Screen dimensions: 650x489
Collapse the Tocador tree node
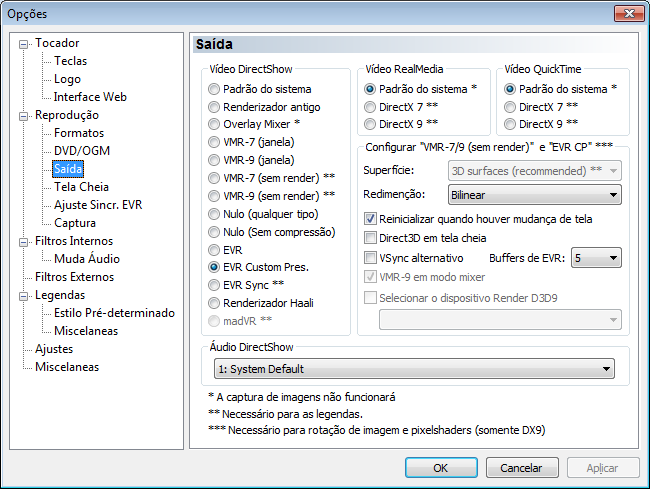point(24,44)
